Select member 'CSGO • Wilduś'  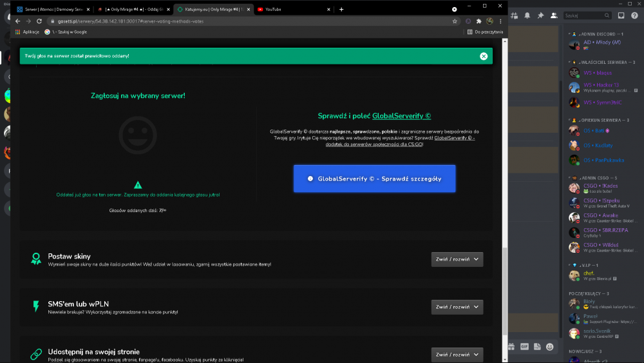603,247
